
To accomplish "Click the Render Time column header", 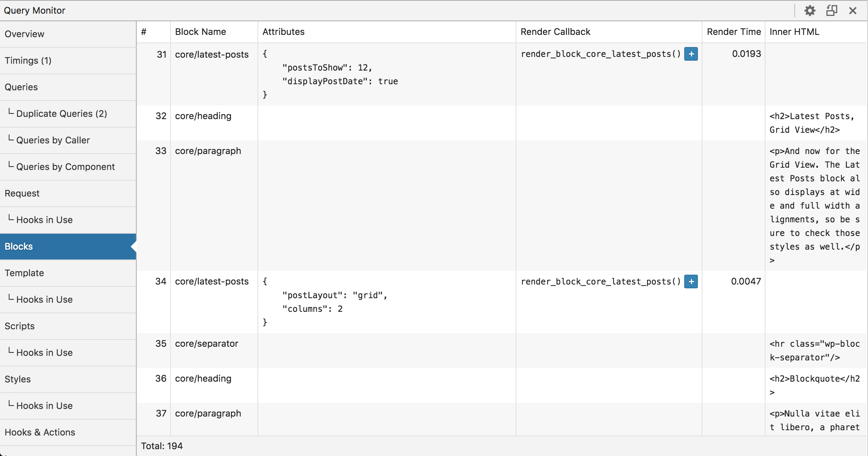I will 734,32.
